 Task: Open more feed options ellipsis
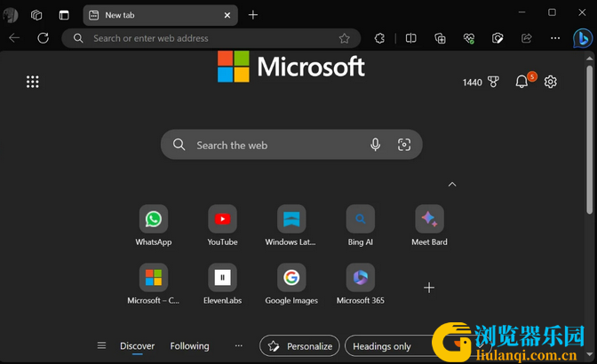point(239,345)
